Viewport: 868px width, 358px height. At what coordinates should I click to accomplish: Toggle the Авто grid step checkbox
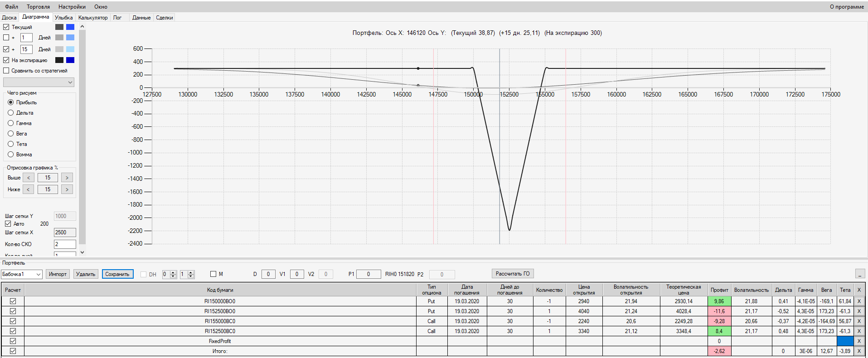pyautogui.click(x=8, y=224)
